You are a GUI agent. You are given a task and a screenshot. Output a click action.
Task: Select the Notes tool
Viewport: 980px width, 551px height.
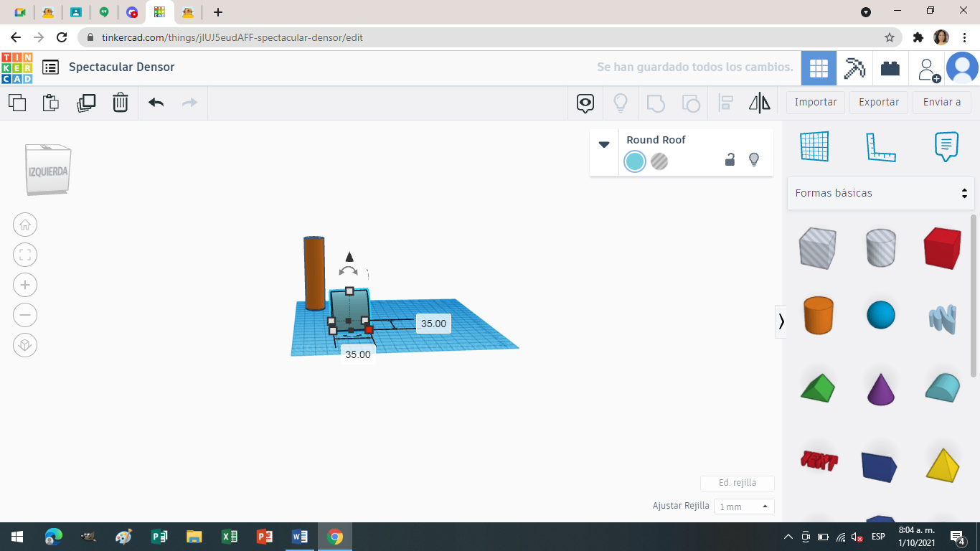[946, 146]
